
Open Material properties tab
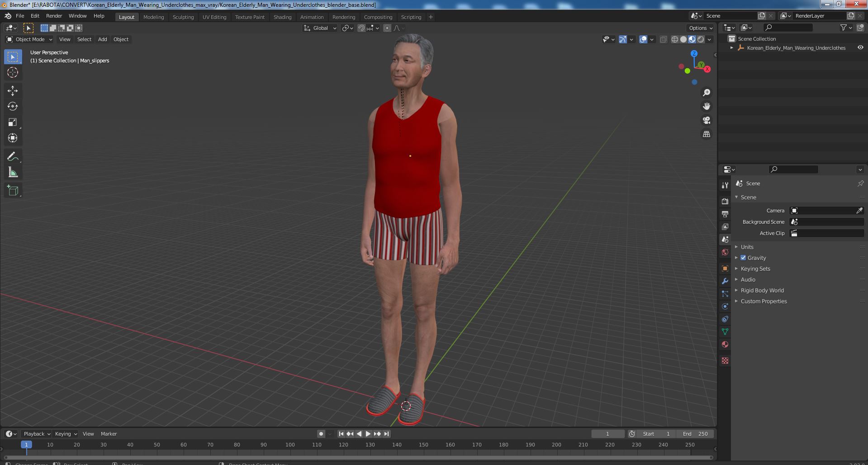(725, 344)
